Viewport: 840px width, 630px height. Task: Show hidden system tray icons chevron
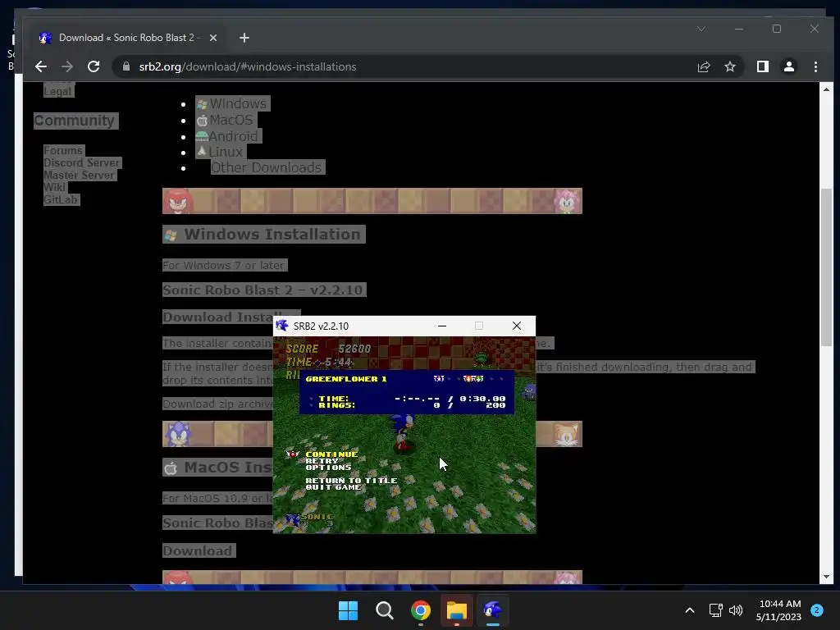[690, 610]
